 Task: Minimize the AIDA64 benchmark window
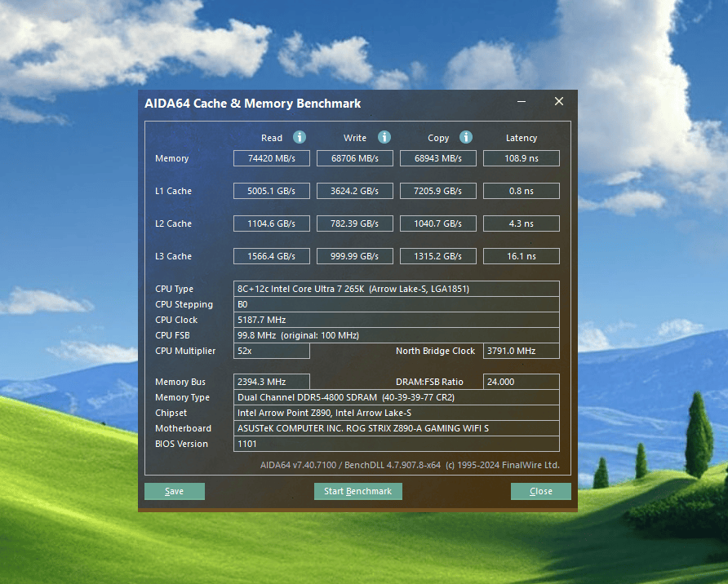522,102
